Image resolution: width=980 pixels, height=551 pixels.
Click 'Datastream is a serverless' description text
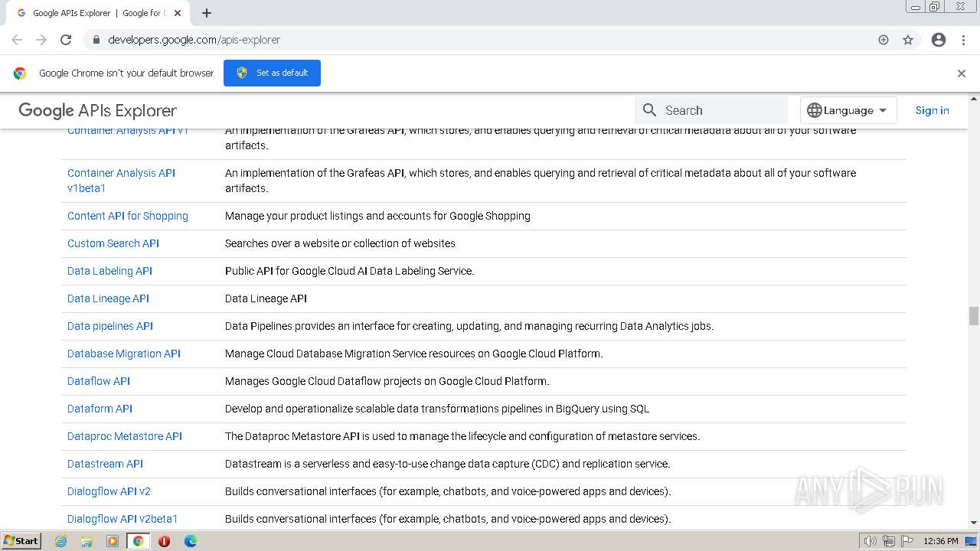pyautogui.click(x=448, y=464)
